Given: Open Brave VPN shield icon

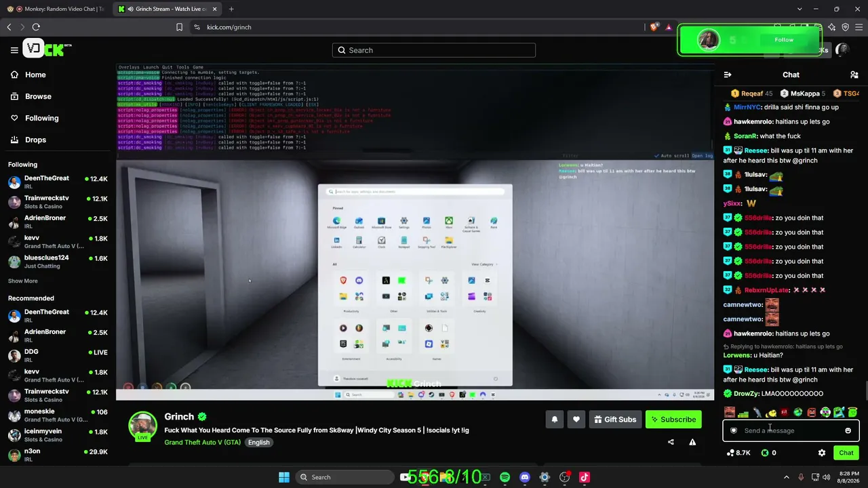Looking at the screenshot, I should (845, 27).
